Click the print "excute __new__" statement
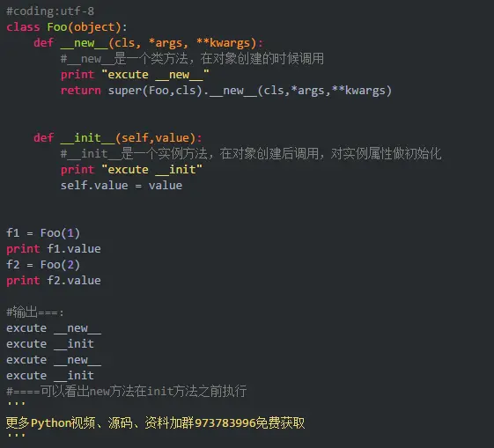The width and height of the screenshot is (494, 448). tap(135, 75)
